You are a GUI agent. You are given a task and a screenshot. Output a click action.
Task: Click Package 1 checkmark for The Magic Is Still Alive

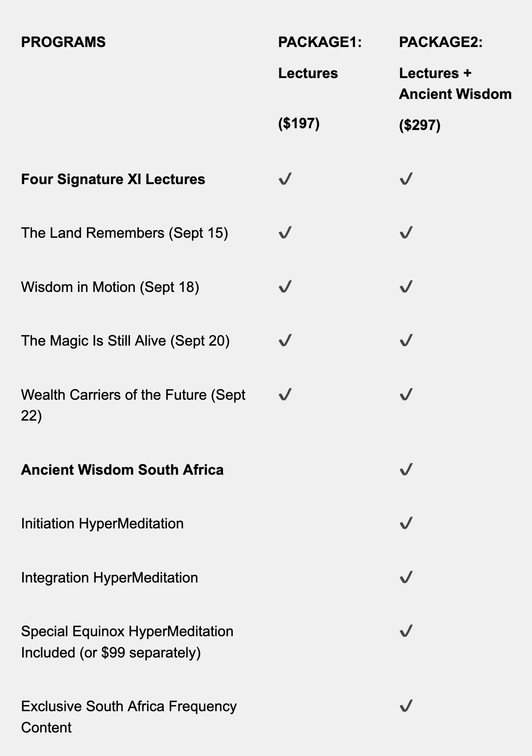(285, 341)
